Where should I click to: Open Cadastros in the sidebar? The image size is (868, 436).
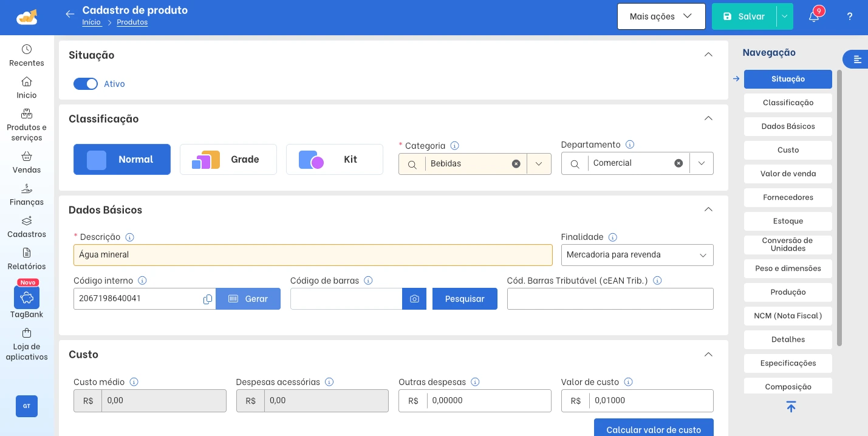pos(27,227)
